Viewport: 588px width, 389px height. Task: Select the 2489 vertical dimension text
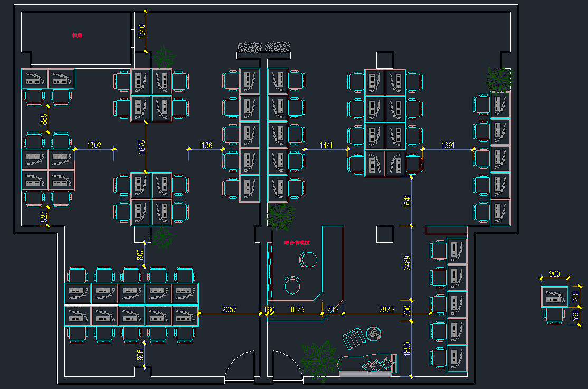point(407,263)
